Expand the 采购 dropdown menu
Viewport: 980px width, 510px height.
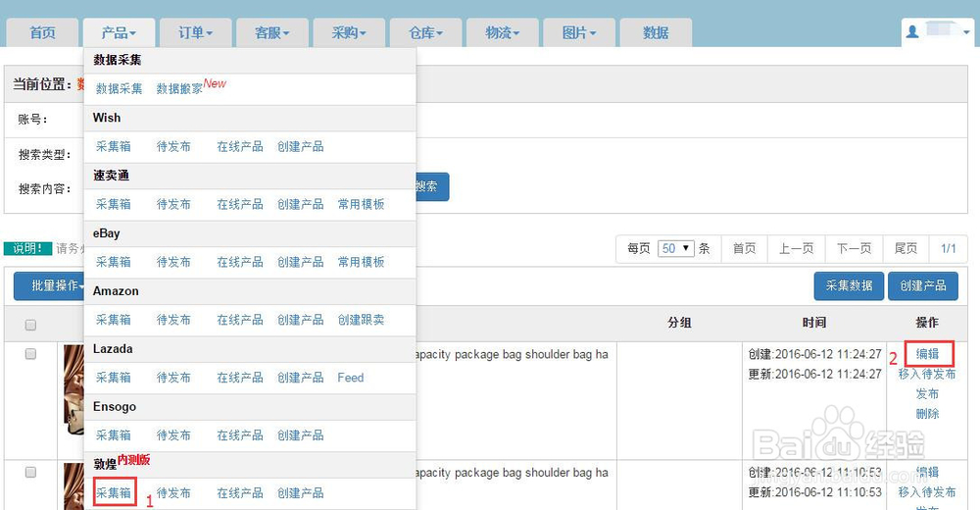pos(349,32)
